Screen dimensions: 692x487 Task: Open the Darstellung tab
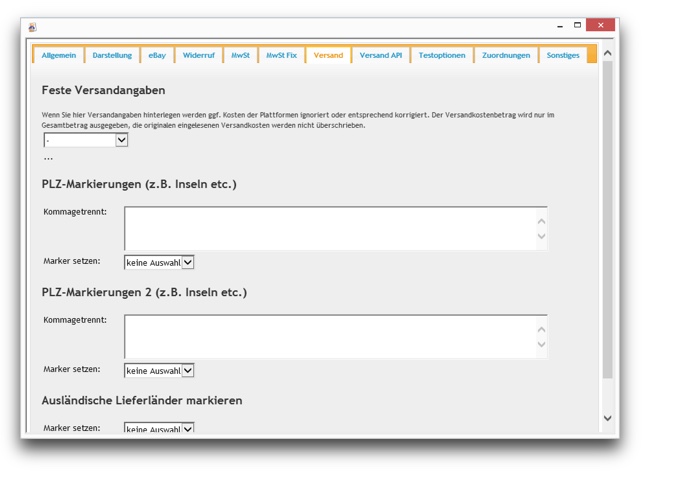tap(112, 56)
